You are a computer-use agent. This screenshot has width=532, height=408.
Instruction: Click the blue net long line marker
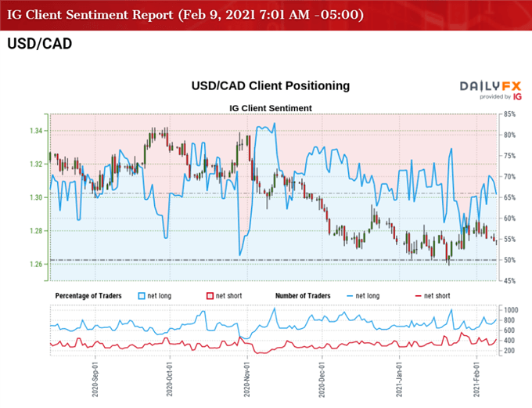click(350, 296)
